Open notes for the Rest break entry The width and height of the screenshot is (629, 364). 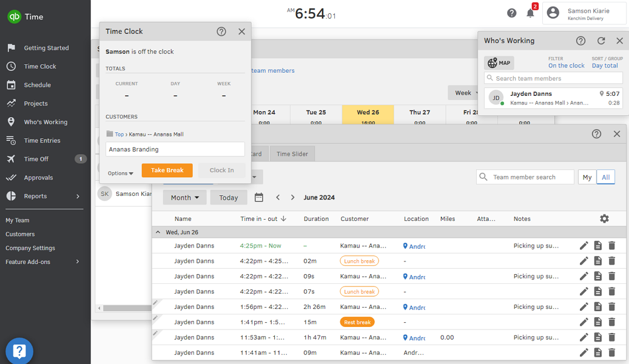click(598, 322)
